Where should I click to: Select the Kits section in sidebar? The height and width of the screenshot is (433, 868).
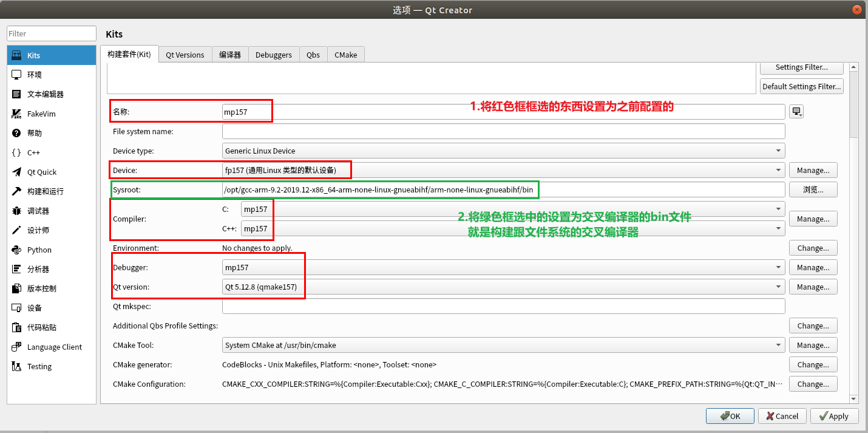point(33,55)
